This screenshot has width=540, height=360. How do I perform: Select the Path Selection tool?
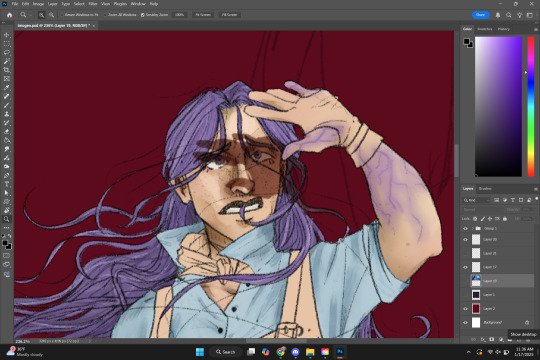[x=7, y=193]
